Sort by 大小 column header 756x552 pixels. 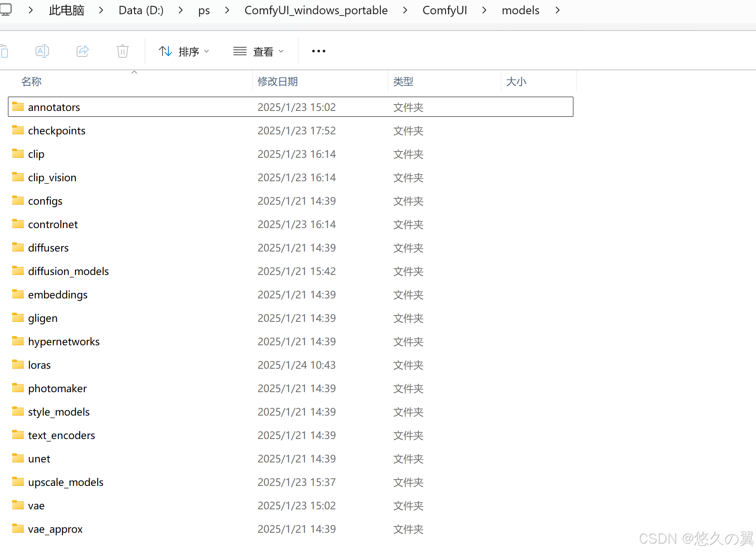(516, 82)
